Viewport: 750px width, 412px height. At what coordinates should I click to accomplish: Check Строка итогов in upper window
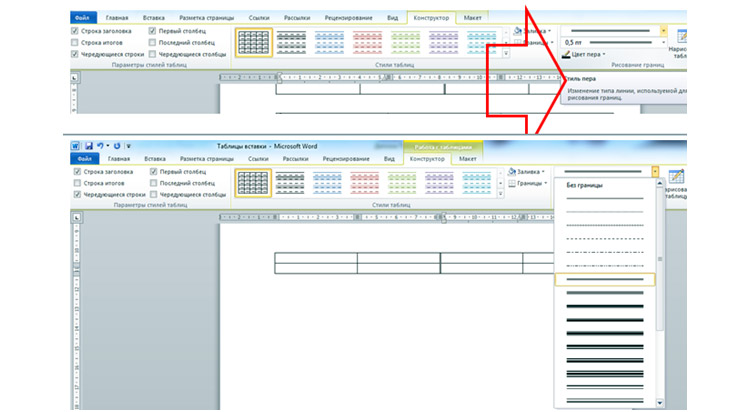(75, 43)
